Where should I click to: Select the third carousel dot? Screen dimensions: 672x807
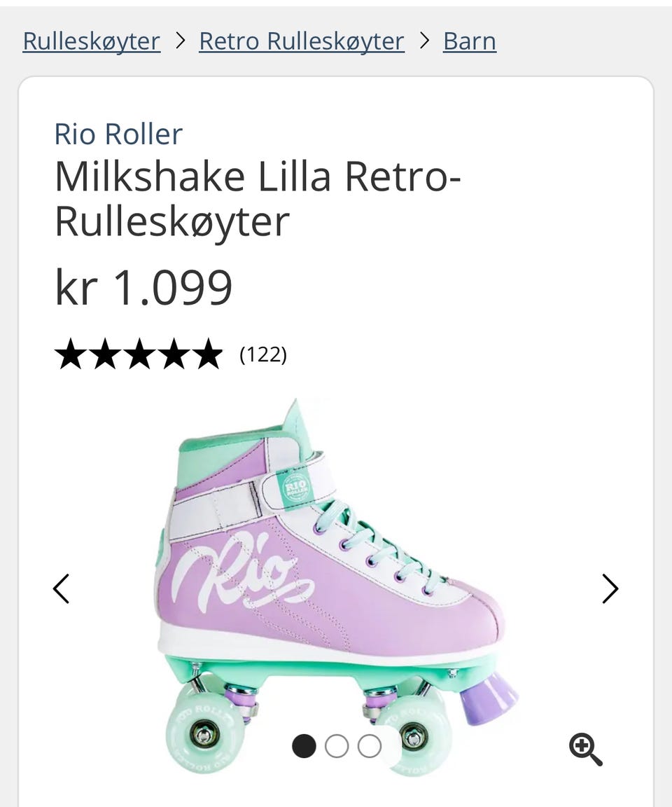click(x=370, y=746)
